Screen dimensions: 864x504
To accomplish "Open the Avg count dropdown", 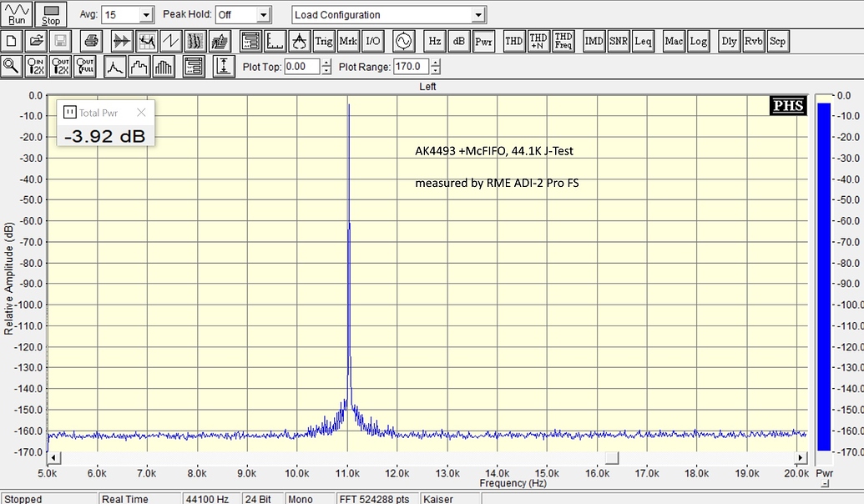I will coord(147,15).
